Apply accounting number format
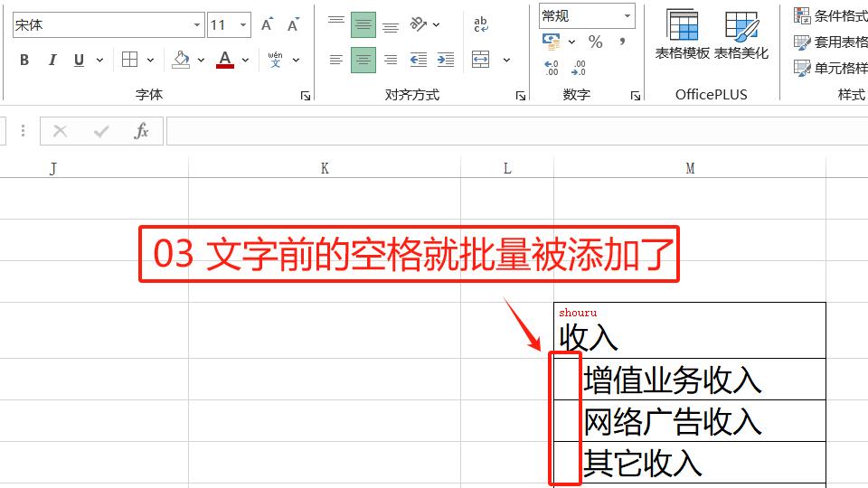This screenshot has height=488, width=868. (552, 42)
